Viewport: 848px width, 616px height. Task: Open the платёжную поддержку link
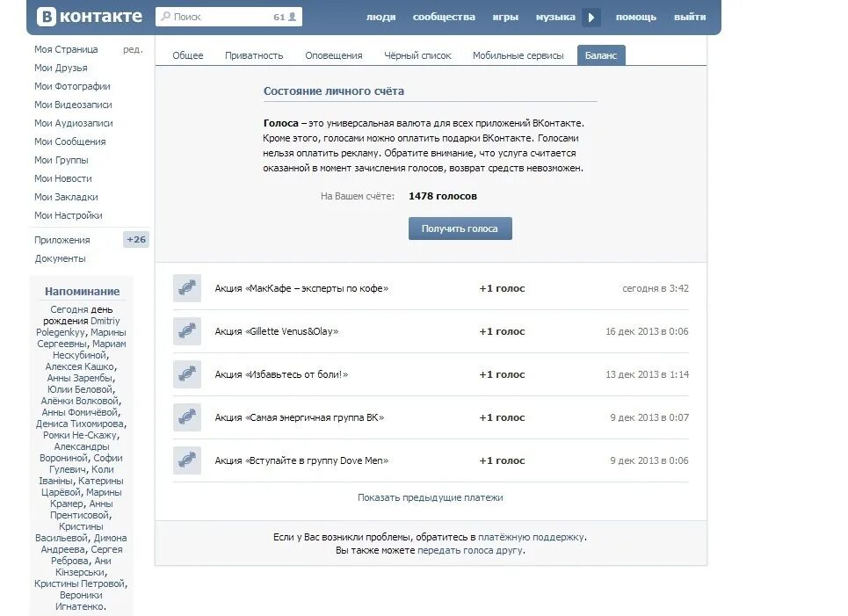click(x=531, y=537)
